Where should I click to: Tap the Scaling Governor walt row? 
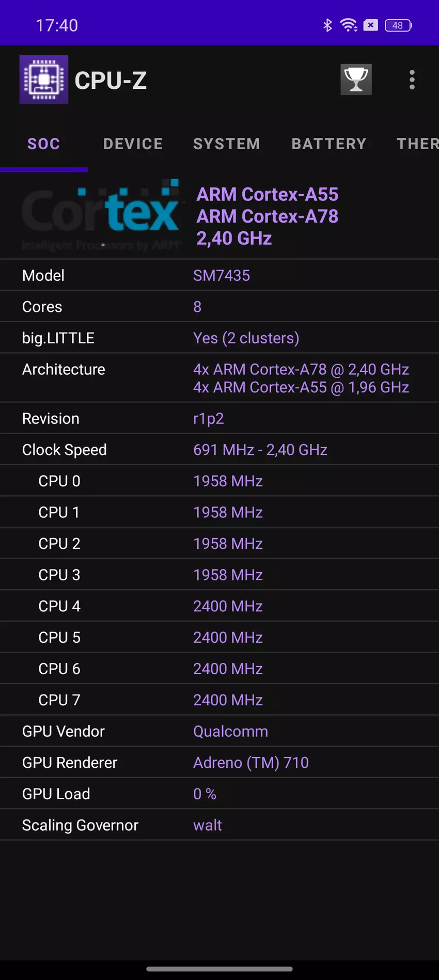(x=219, y=825)
